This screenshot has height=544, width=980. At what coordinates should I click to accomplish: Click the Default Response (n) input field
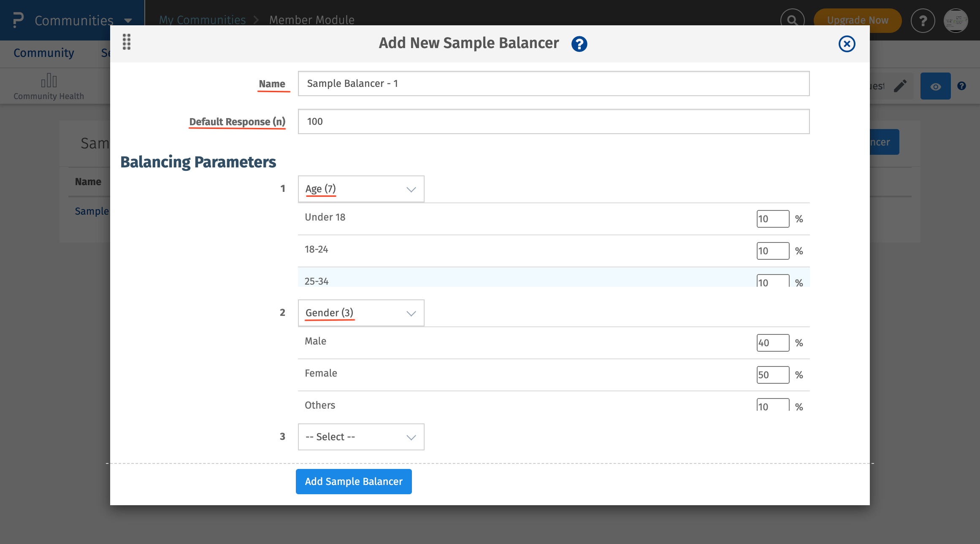tap(553, 121)
